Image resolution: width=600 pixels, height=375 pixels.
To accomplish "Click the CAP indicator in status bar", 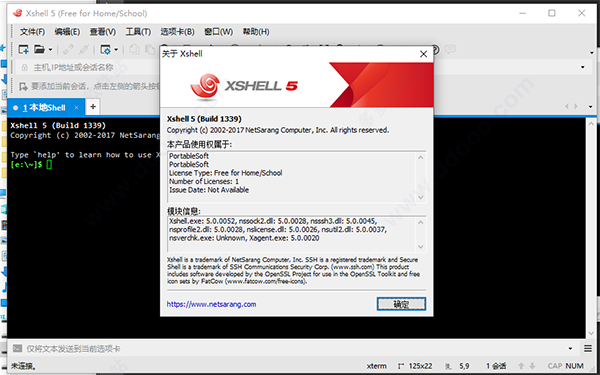I will click(x=554, y=366).
